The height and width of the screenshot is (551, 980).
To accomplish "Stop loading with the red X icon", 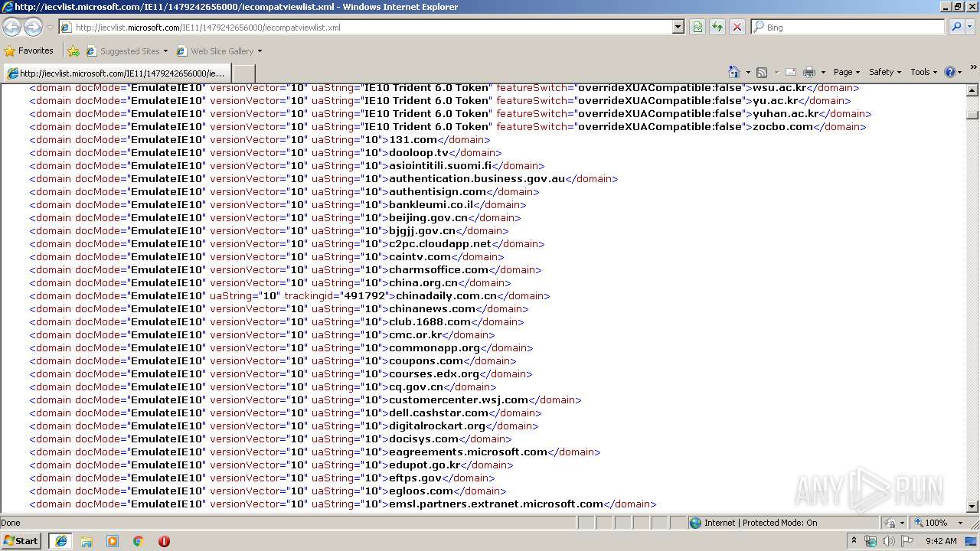I will pos(737,27).
